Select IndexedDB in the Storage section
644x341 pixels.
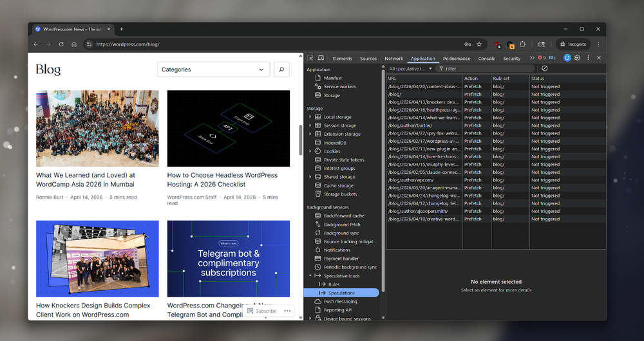[335, 143]
